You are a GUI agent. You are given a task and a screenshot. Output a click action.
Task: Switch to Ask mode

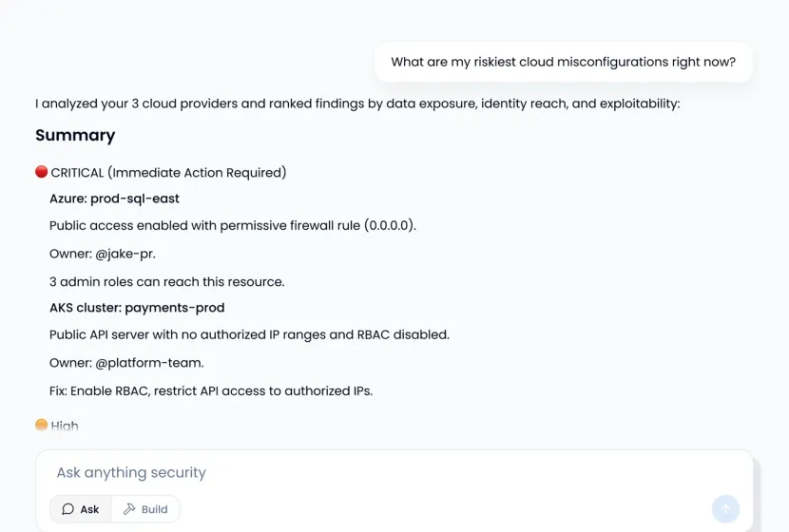point(81,509)
